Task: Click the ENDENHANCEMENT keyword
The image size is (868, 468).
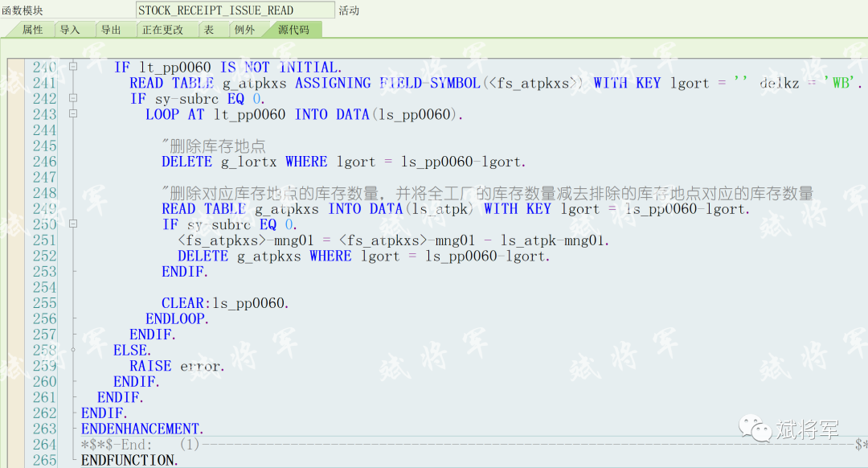Action: point(142,429)
